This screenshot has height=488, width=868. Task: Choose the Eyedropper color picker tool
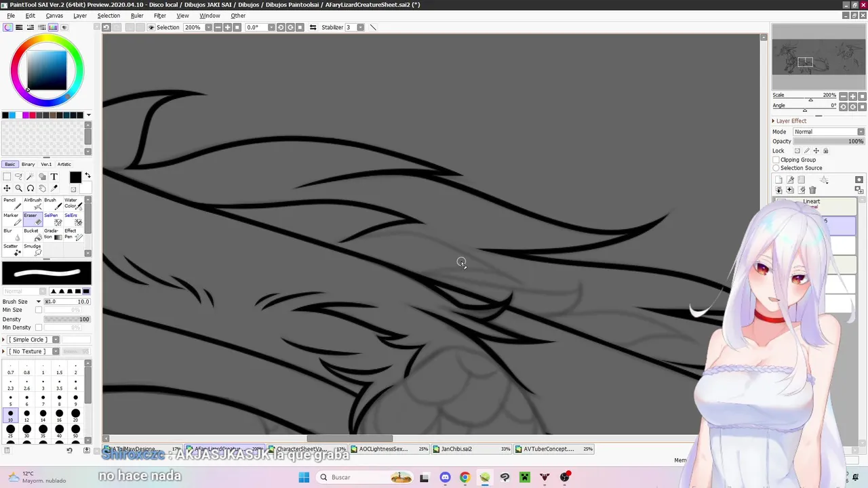[x=54, y=188]
